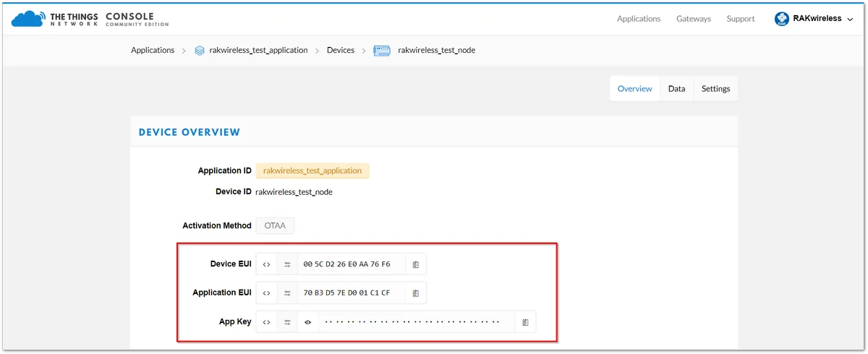Go to Devices breadcrumb
The width and height of the screenshot is (868, 354).
pos(341,50)
